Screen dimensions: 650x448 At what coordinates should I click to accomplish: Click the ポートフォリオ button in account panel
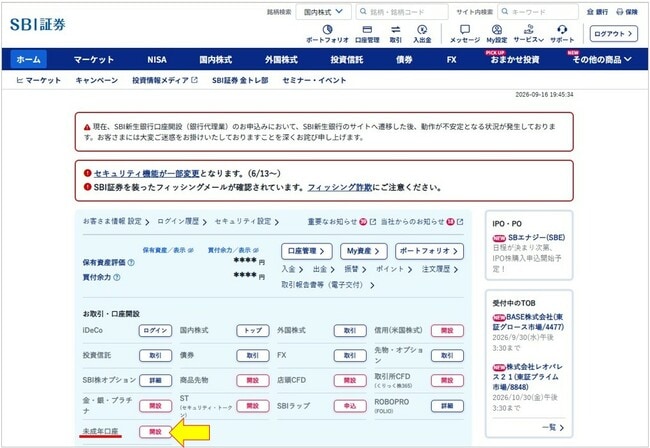click(429, 251)
